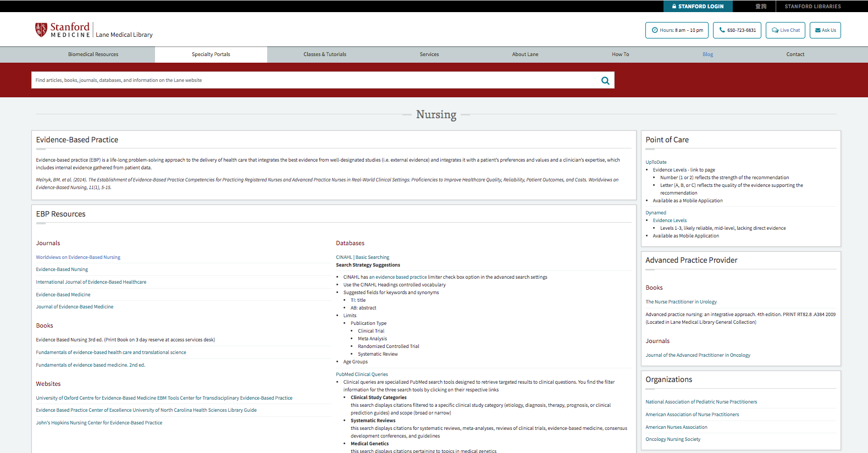This screenshot has height=453, width=868.
Task: Click the 'Meta Analysis' list item
Action: [x=373, y=339]
